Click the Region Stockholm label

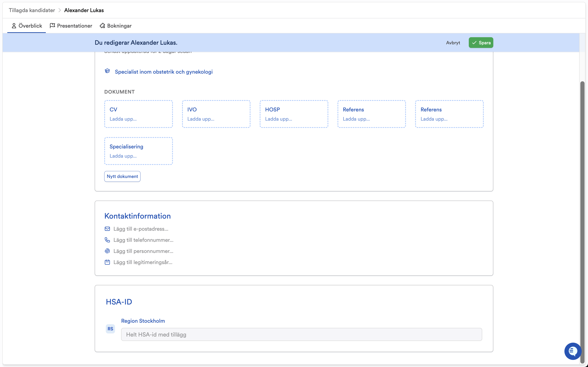point(143,321)
